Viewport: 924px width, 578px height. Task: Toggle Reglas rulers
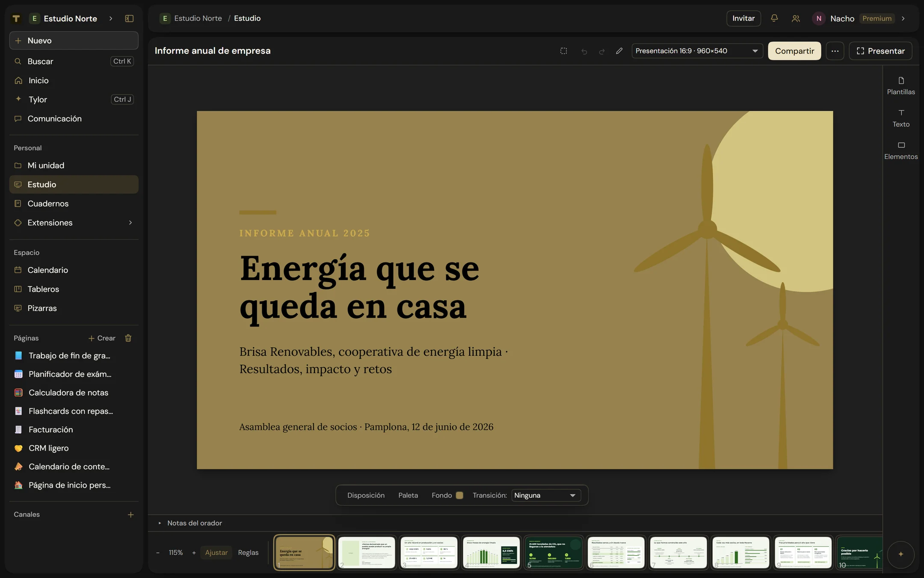point(248,553)
